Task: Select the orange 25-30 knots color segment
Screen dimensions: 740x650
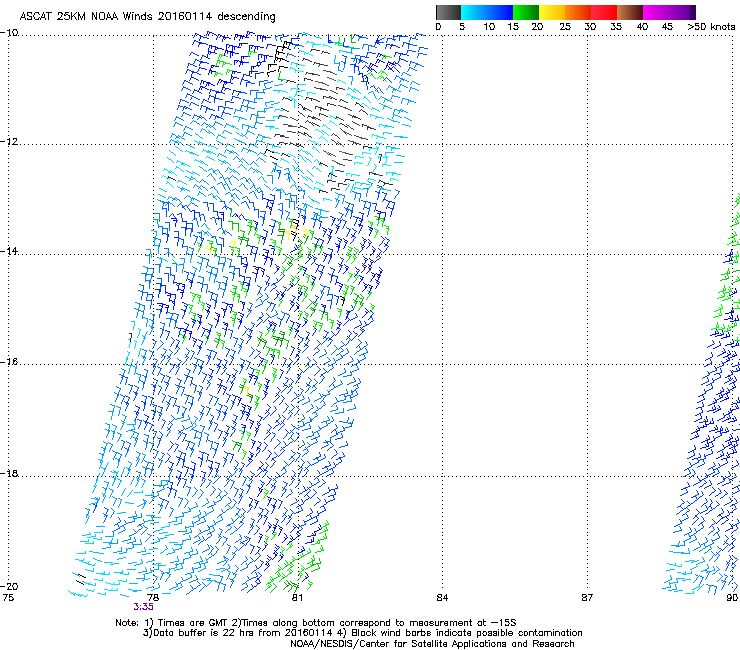Action: click(x=578, y=12)
